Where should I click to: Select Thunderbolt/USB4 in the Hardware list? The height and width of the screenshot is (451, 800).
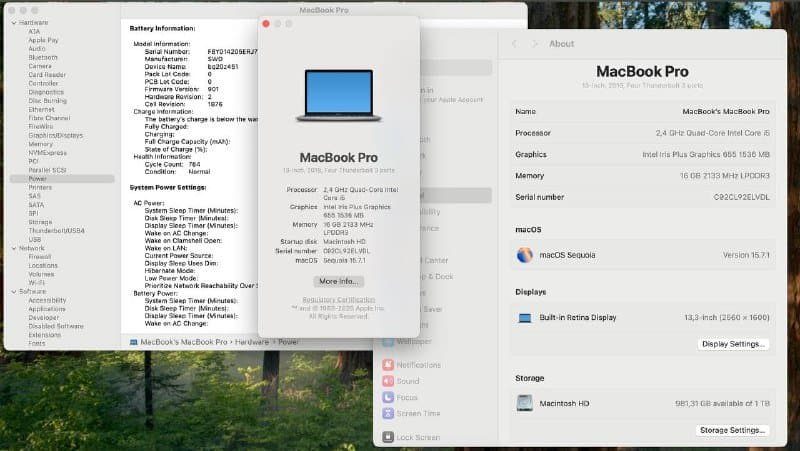[x=57, y=231]
